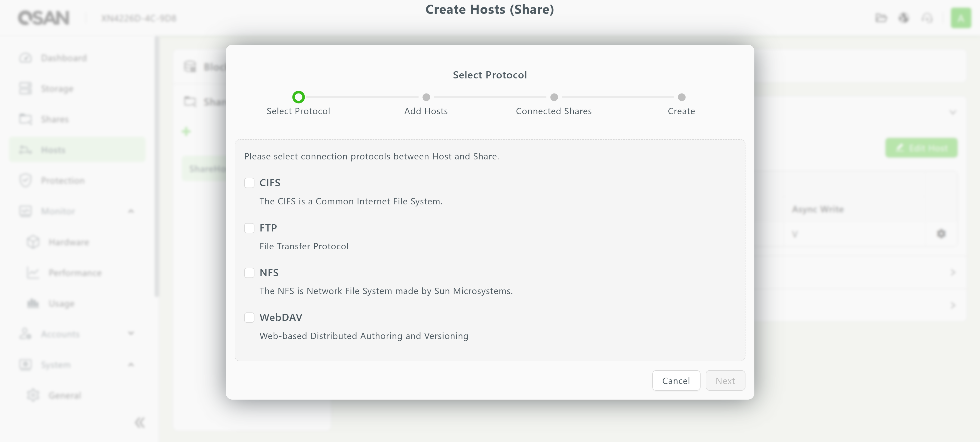Click the Select Protocol step circle
Screen dimensions: 980x442
298,97
